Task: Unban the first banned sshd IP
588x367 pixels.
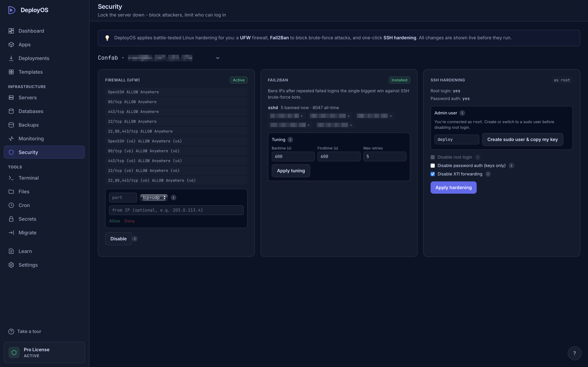Action: [302, 116]
